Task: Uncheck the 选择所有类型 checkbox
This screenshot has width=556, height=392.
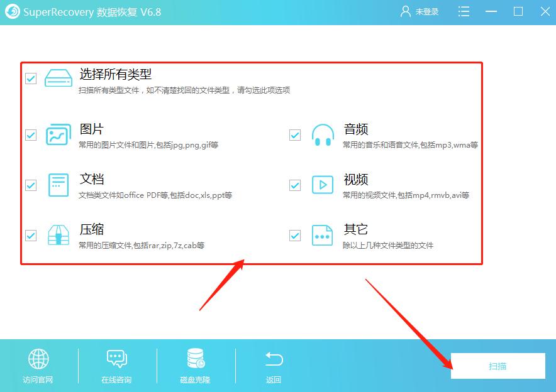Action: click(30, 78)
